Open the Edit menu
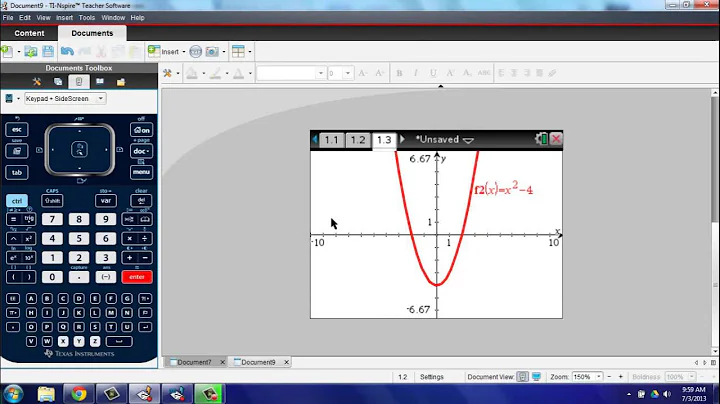 point(25,17)
